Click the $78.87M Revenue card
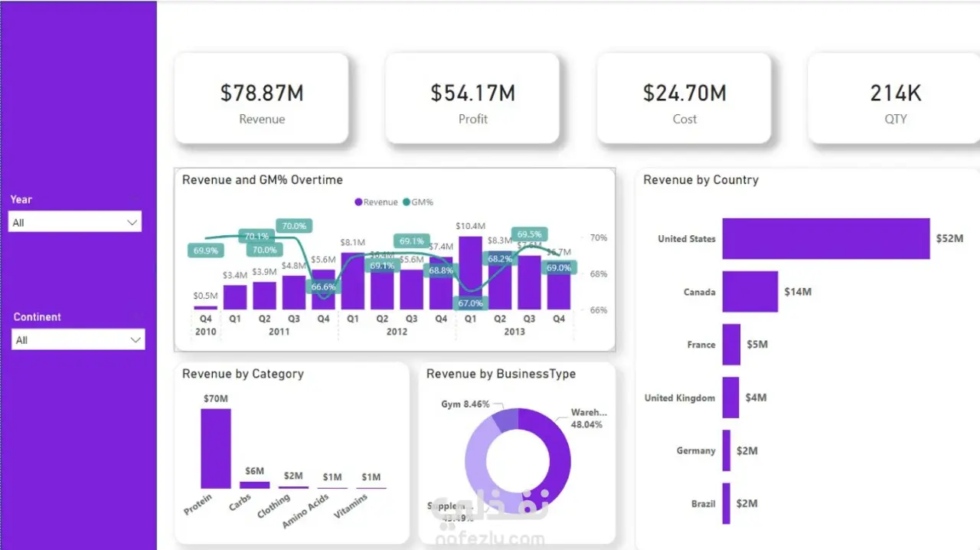 [262, 98]
